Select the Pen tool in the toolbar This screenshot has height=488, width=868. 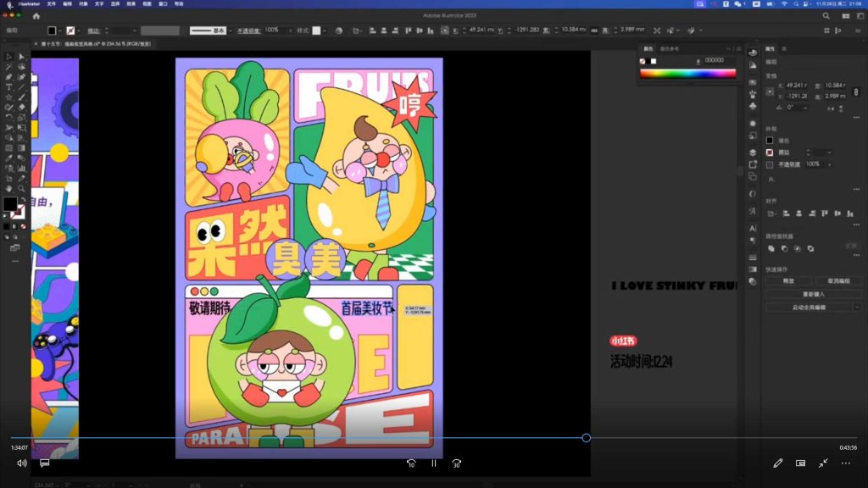coord(8,75)
